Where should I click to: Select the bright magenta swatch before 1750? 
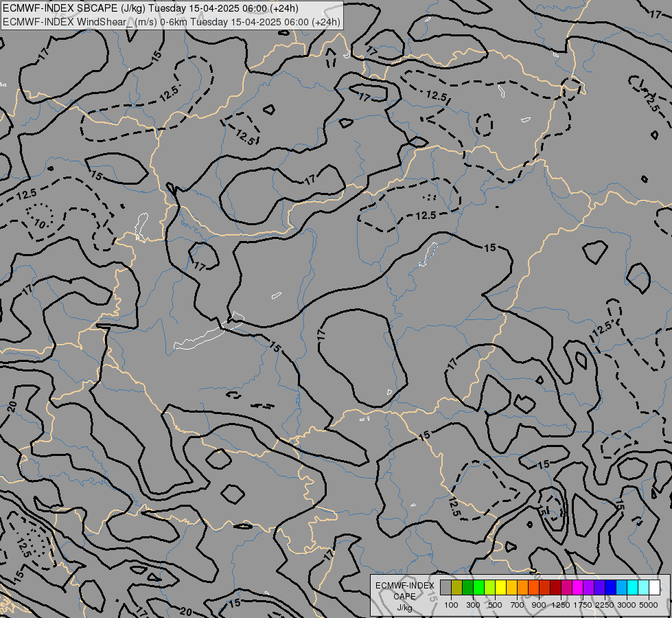578,587
